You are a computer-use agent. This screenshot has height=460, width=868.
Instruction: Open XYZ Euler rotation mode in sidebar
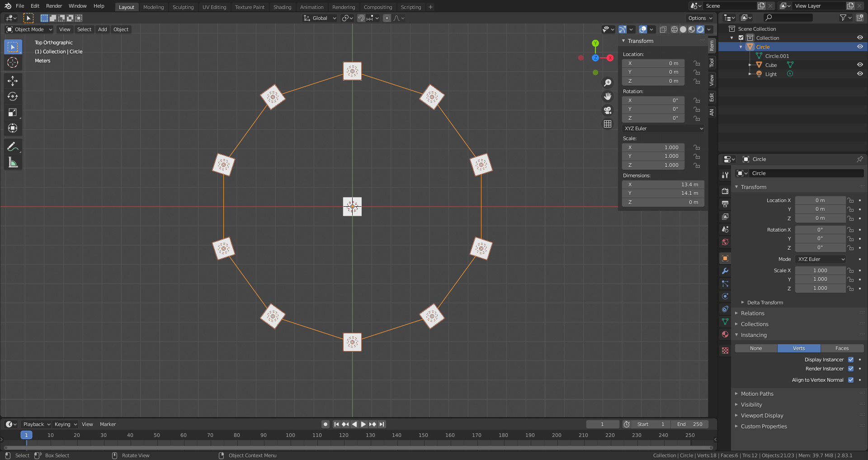coord(663,128)
